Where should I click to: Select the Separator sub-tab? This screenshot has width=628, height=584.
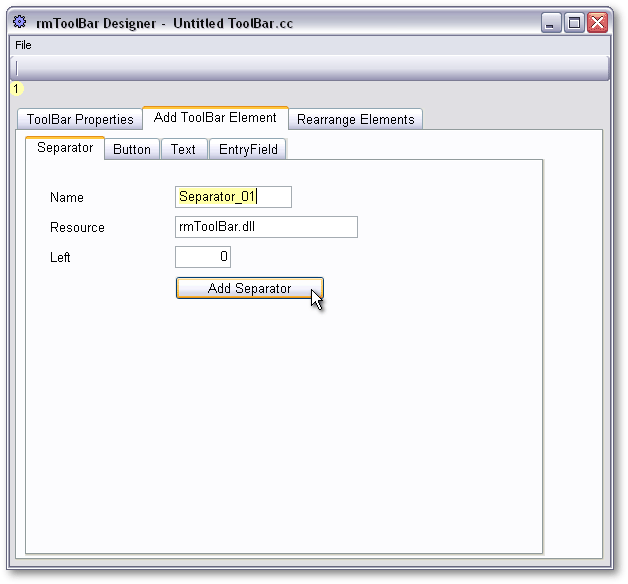point(65,148)
